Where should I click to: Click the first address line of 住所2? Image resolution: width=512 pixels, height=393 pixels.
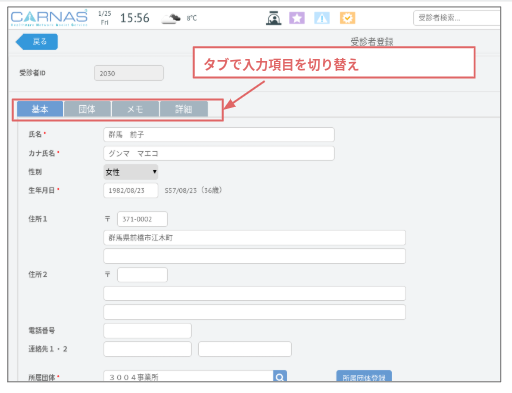click(x=254, y=294)
